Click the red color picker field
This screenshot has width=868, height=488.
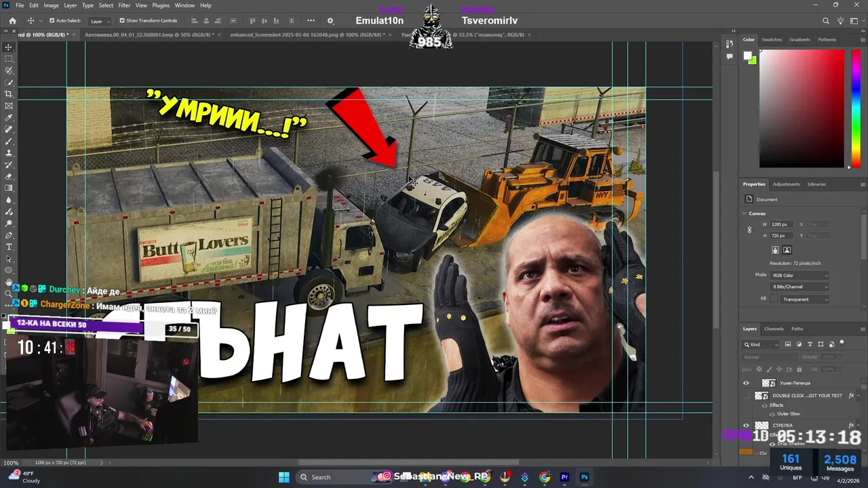pos(802,108)
